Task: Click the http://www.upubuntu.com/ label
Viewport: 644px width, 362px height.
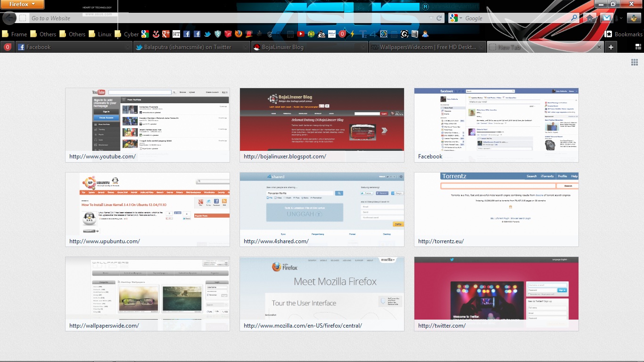Action: tap(105, 241)
